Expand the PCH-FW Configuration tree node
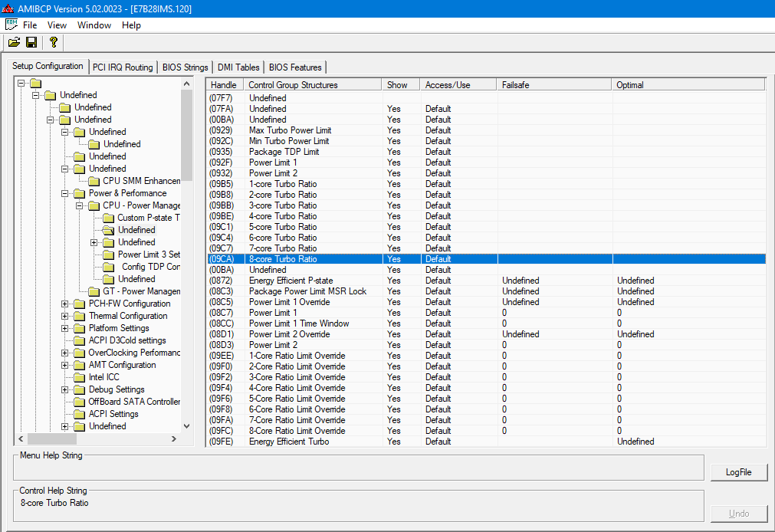 (x=65, y=304)
